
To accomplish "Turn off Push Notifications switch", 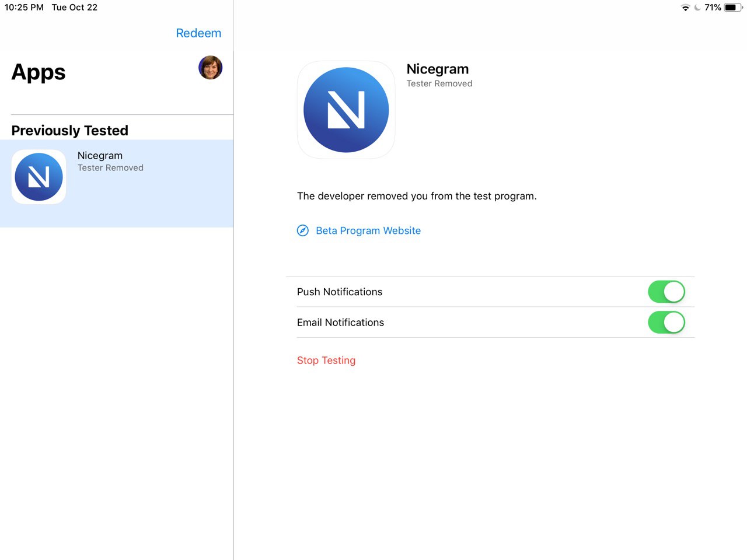I will (666, 292).
